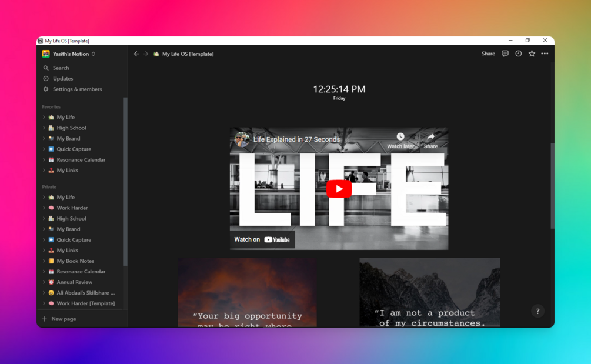This screenshot has width=591, height=364.
Task: Click Watch on YouTube button
Action: (x=262, y=240)
